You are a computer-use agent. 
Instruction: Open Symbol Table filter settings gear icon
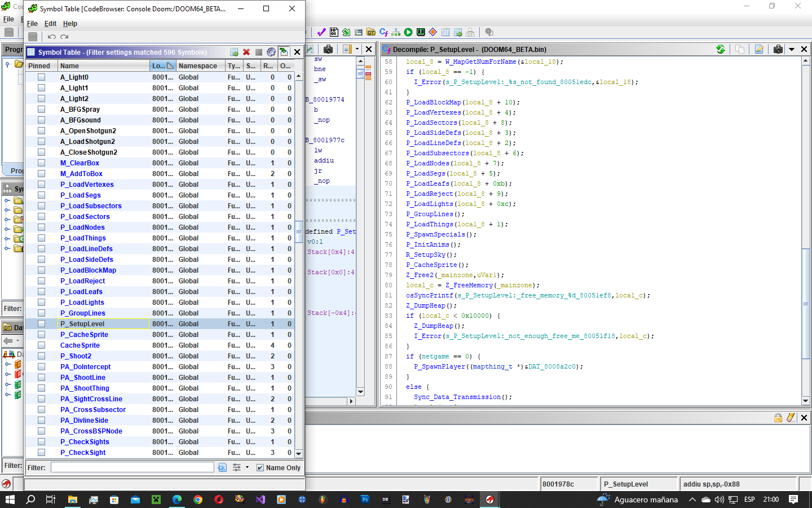click(x=271, y=52)
